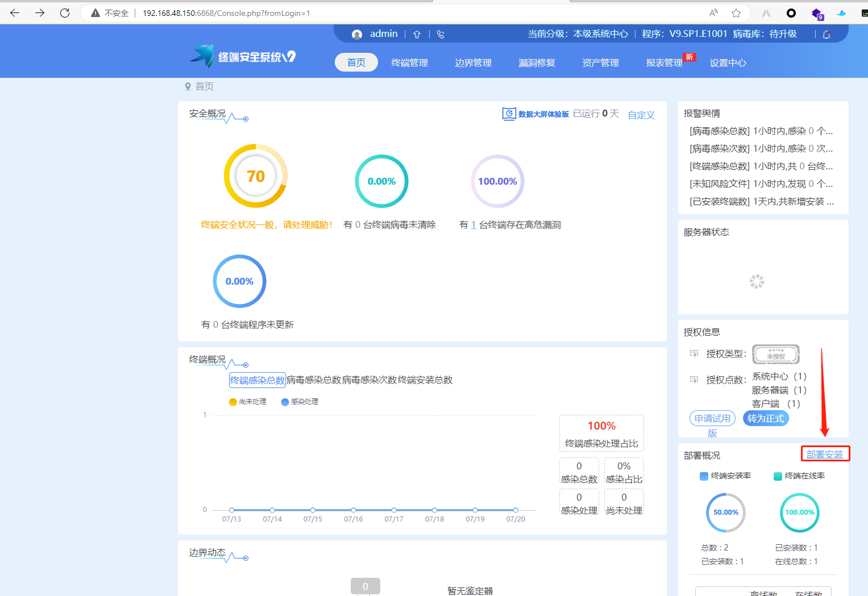Screen dimensions: 868x596
Task: Open the 终端管理 menu
Action: tap(410, 62)
